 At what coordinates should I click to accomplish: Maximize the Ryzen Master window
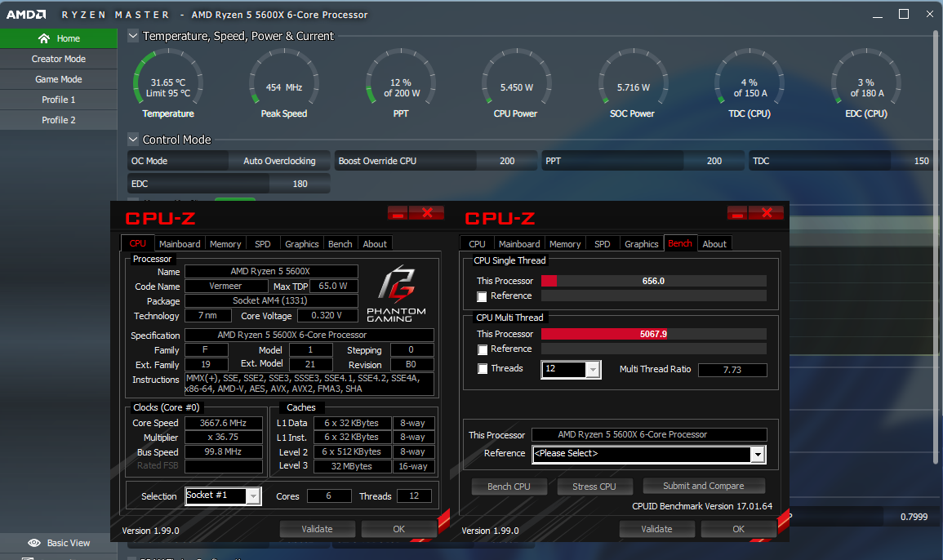click(903, 14)
